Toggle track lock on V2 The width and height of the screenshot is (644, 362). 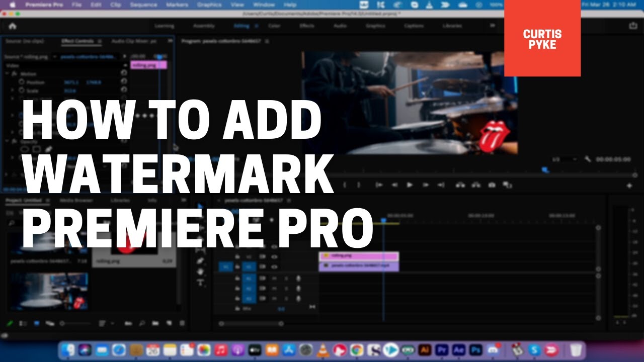[237, 256]
